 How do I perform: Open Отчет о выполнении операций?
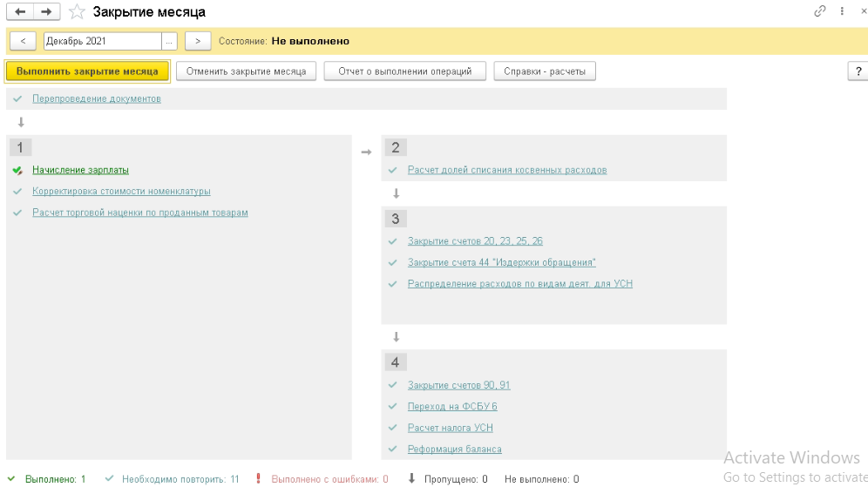pos(404,71)
